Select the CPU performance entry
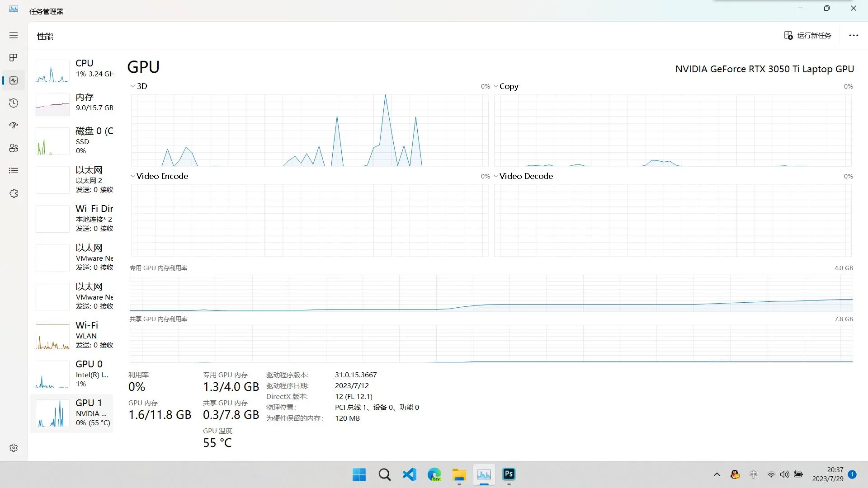 coord(72,70)
